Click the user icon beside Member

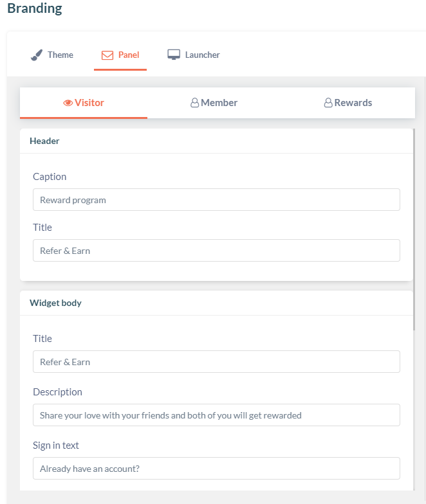(x=194, y=103)
